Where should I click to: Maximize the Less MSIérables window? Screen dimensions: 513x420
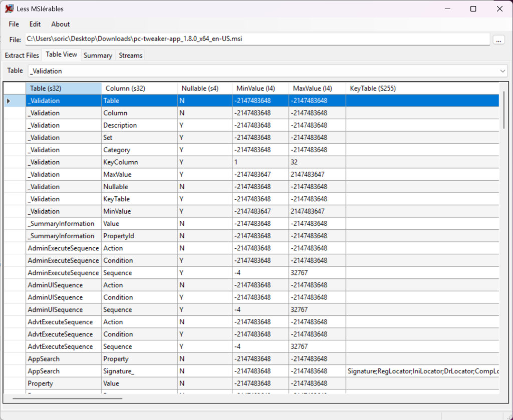click(x=473, y=9)
